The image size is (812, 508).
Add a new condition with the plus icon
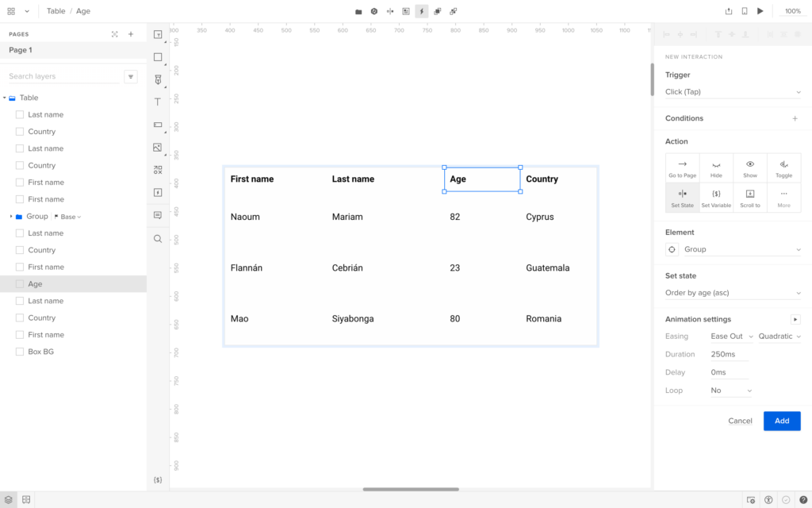coord(795,118)
